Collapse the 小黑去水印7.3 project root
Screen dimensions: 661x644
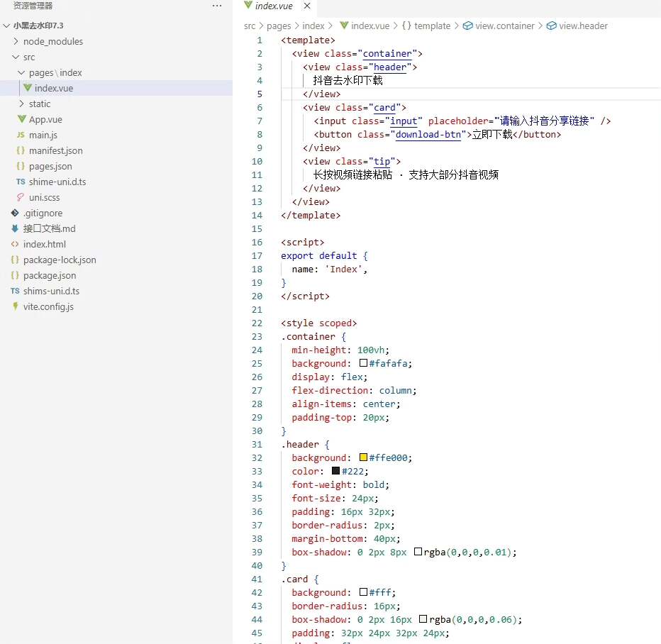(x=7, y=26)
